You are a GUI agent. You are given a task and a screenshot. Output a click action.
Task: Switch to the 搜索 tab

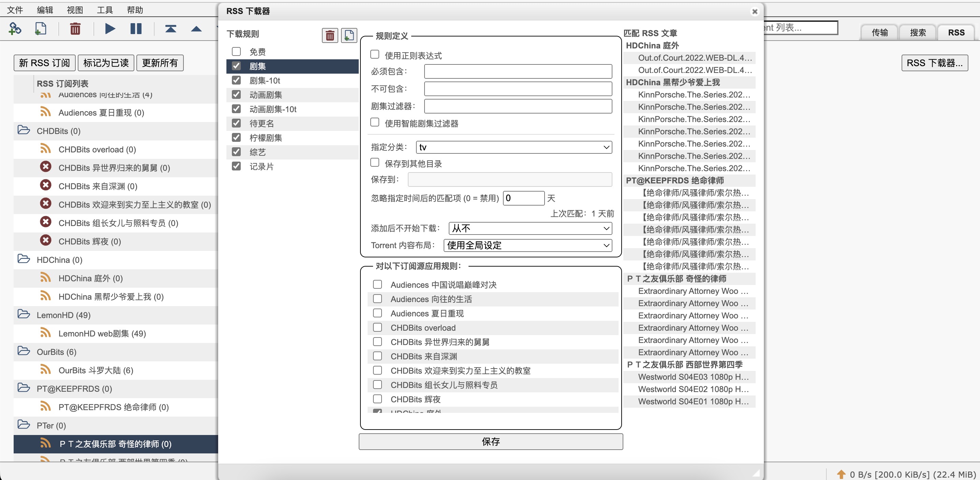917,33
